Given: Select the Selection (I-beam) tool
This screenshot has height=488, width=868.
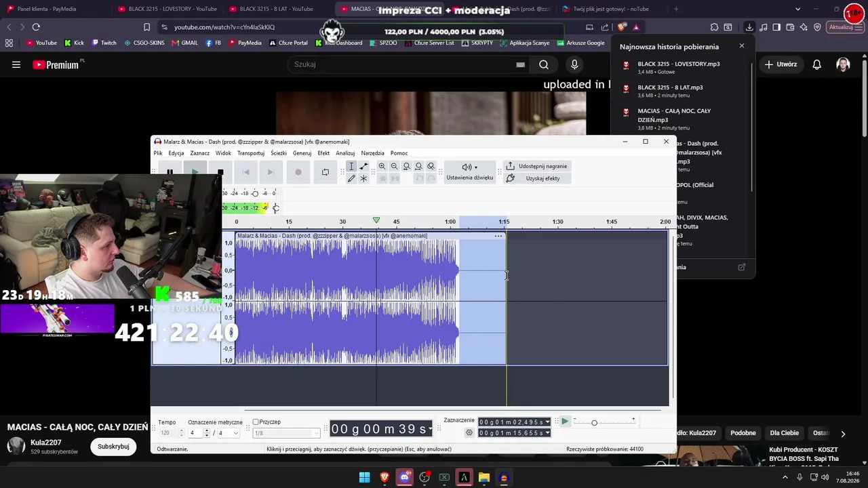Looking at the screenshot, I should click(x=351, y=167).
